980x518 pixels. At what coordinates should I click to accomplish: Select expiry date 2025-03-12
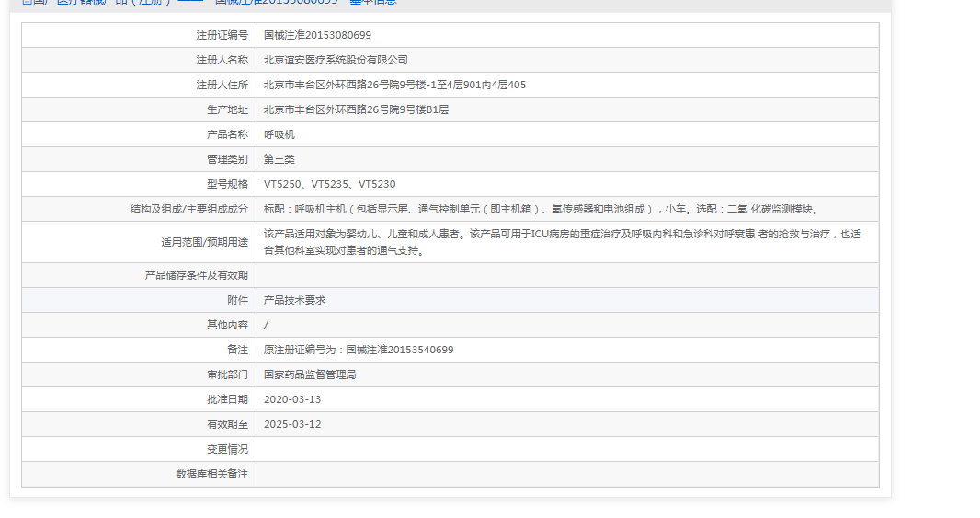coord(292,424)
